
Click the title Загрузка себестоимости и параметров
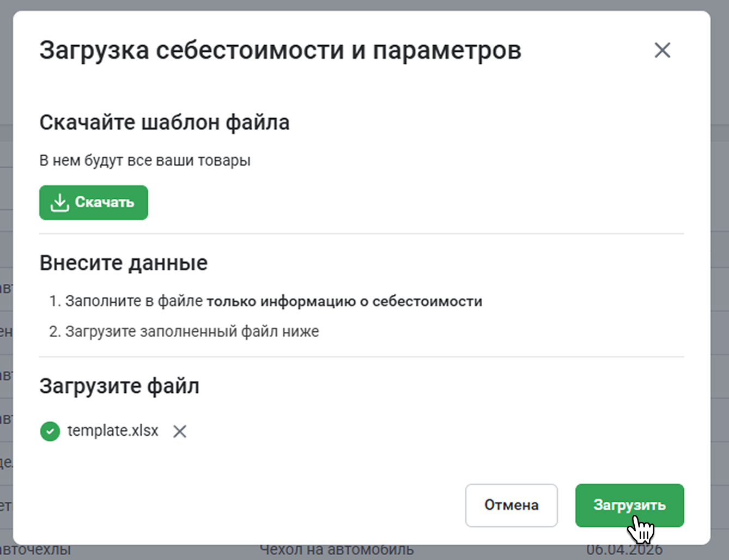[x=280, y=51]
